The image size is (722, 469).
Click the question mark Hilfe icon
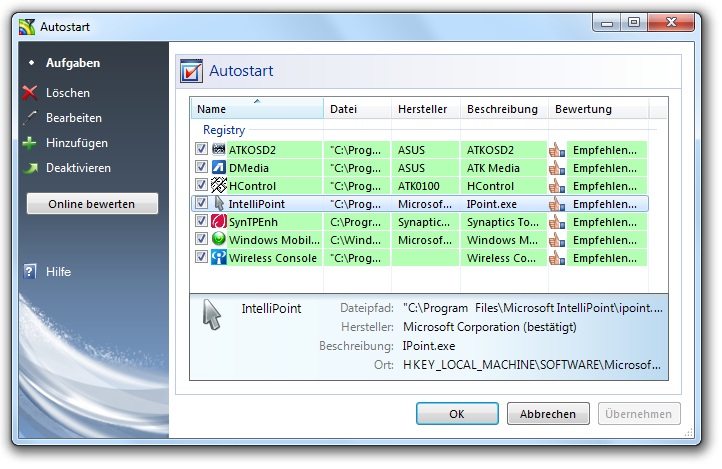29,272
